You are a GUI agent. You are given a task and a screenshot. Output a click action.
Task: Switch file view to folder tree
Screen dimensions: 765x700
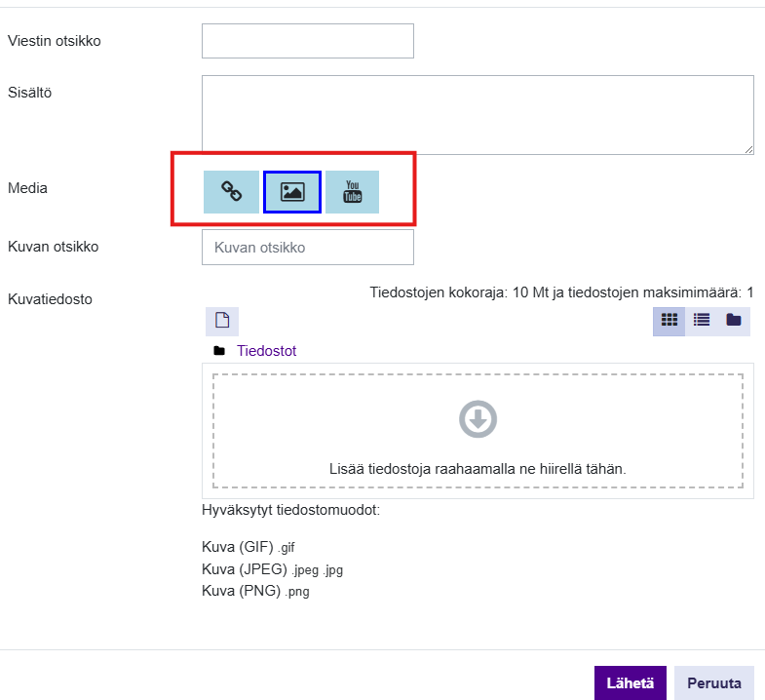pos(733,320)
